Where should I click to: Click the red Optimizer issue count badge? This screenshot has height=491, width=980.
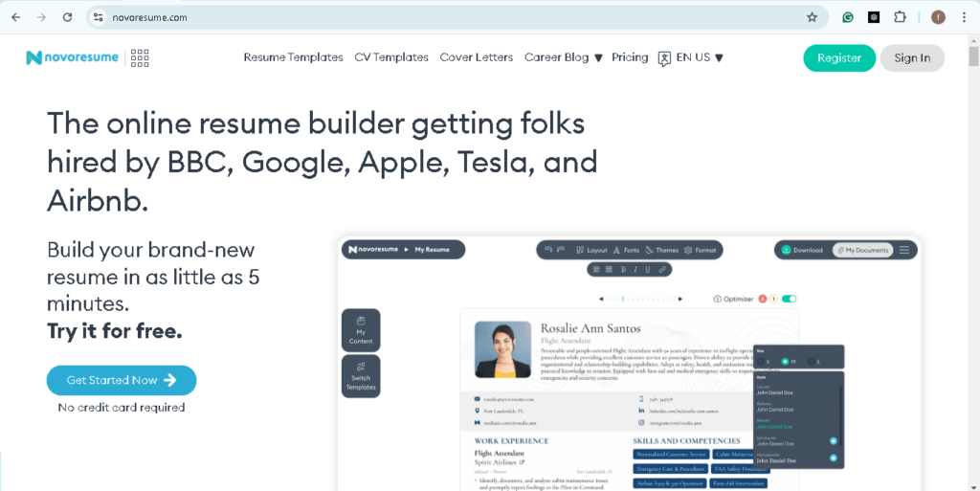(763, 299)
